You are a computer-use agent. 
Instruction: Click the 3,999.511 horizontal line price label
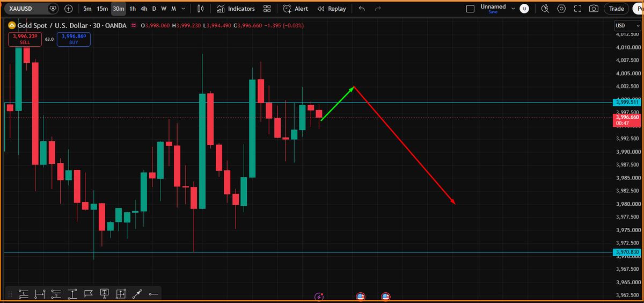[x=626, y=102]
